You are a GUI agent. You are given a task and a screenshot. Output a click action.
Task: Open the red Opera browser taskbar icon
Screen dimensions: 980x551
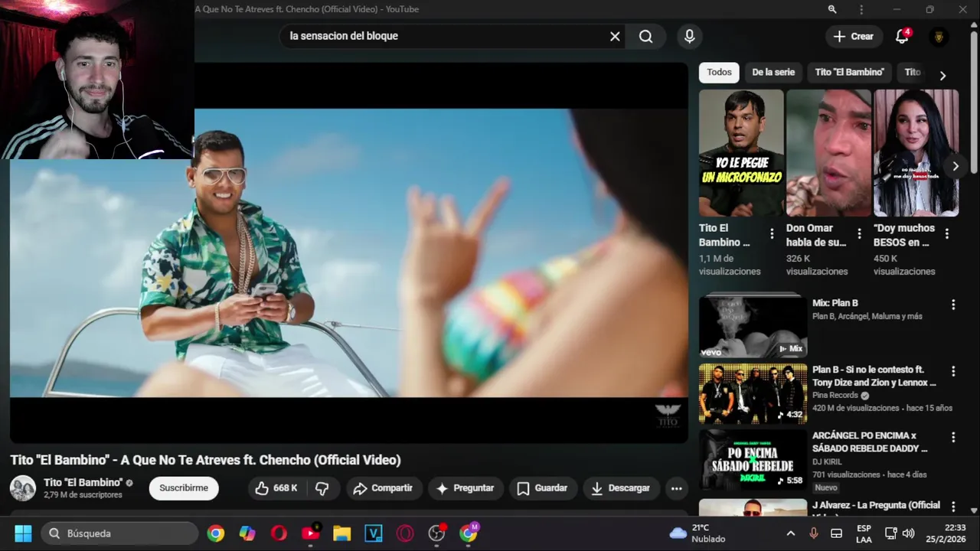tap(279, 533)
